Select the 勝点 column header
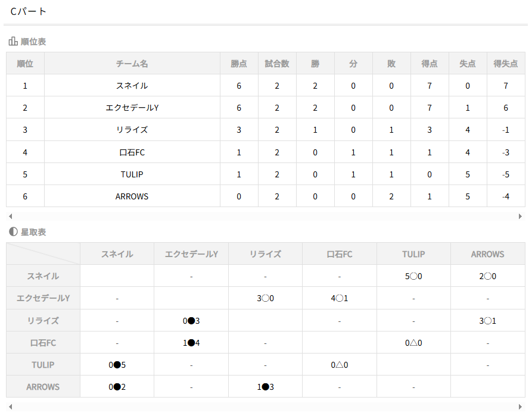The image size is (532, 416). [239, 64]
